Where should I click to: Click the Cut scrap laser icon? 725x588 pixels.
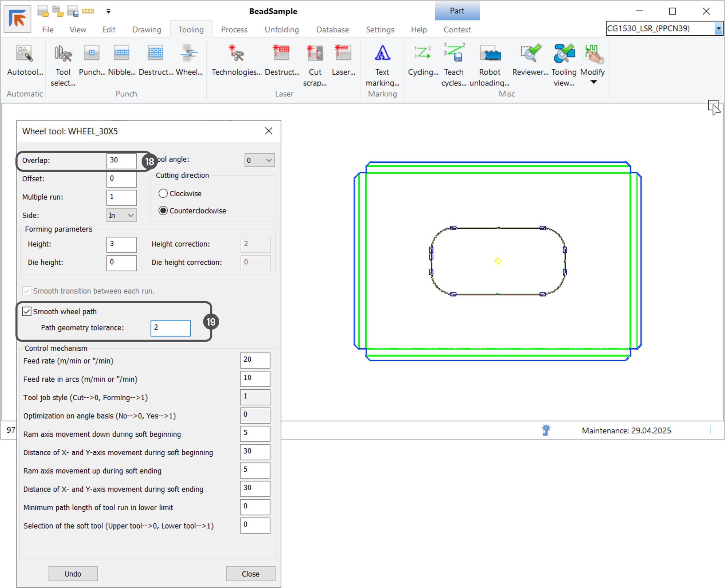pos(315,53)
